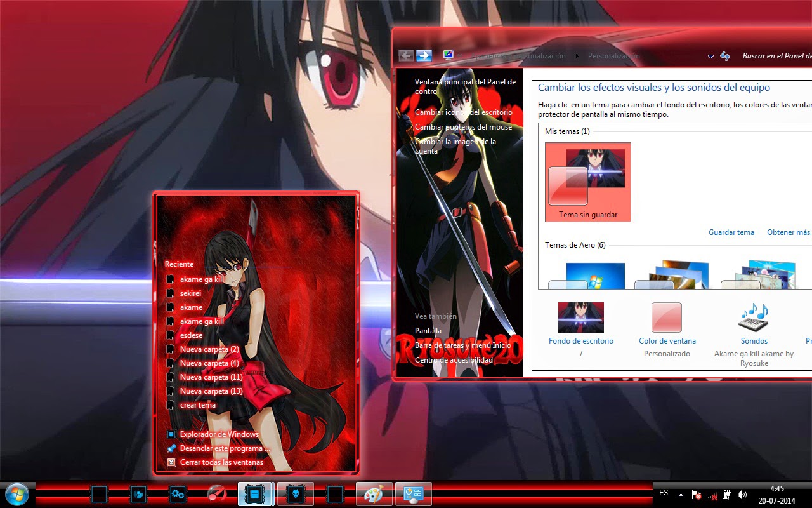Screen dimensions: 812x508
Task: Open recent item sekirei
Action: point(190,293)
